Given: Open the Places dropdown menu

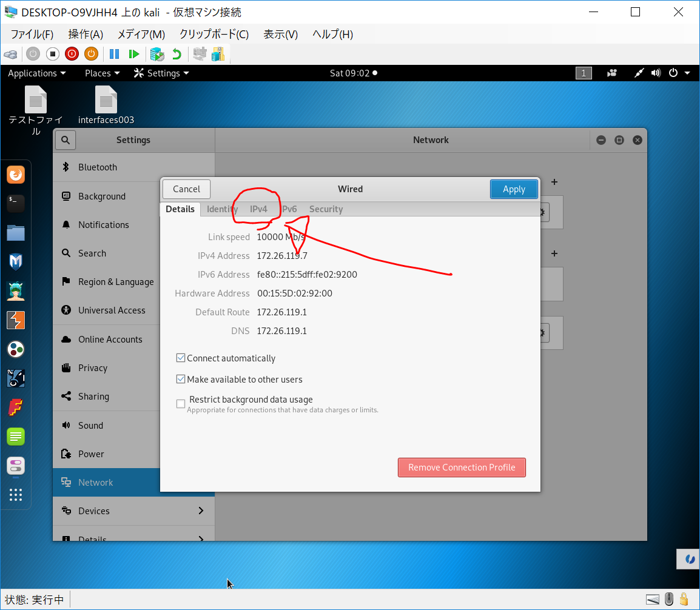Looking at the screenshot, I should 102,73.
